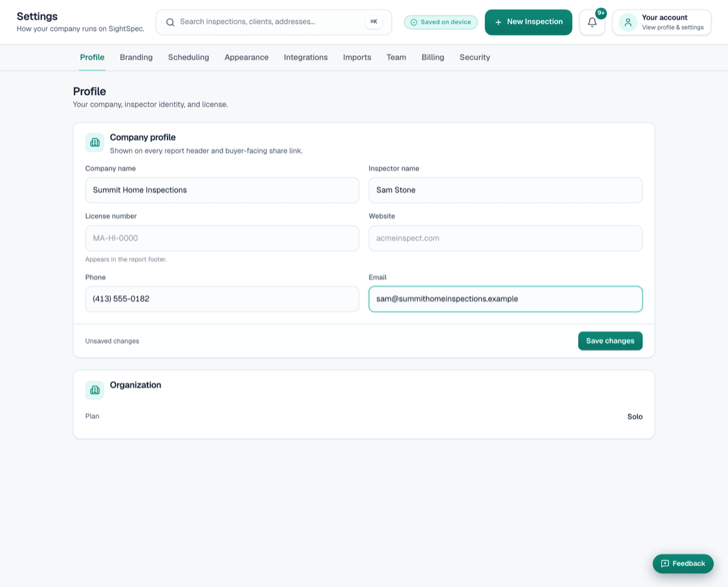Open the Feedback button
Image resolution: width=728 pixels, height=587 pixels.
click(683, 563)
